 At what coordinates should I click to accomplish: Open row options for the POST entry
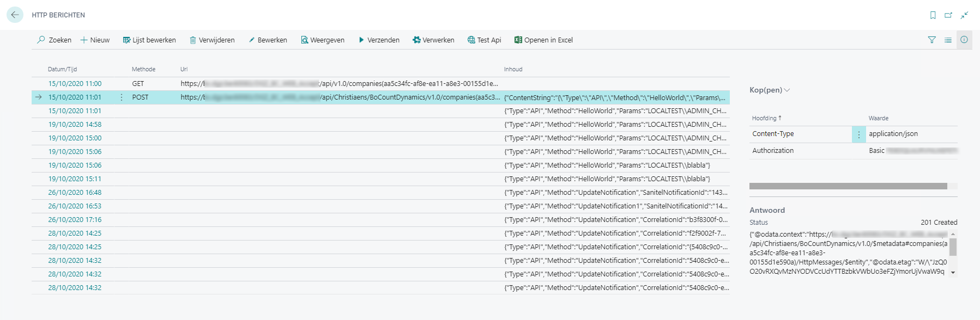pos(121,97)
